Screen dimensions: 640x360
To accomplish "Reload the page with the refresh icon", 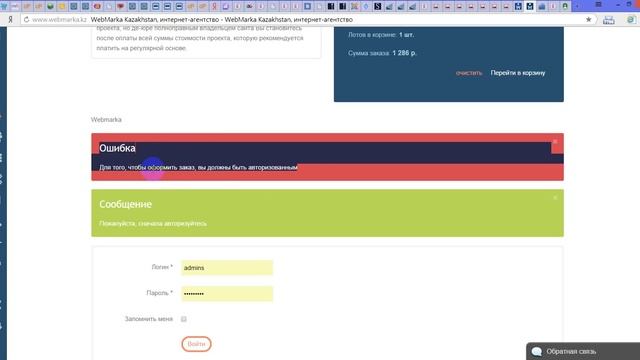I will point(27,19).
